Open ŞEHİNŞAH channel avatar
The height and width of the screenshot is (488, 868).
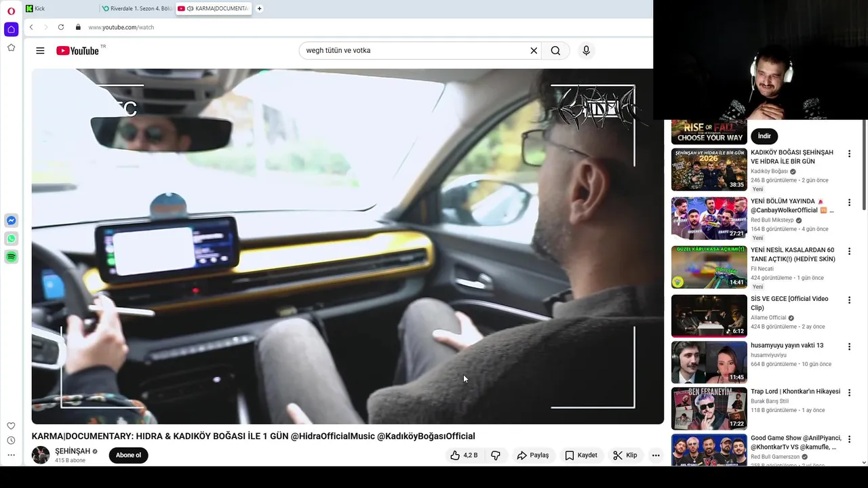pyautogui.click(x=41, y=455)
